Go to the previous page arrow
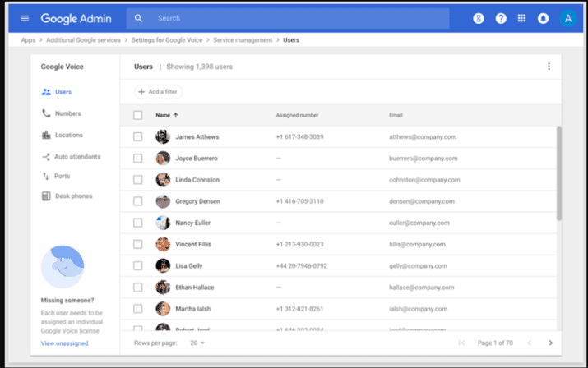This screenshot has height=368, width=588. pyautogui.click(x=530, y=343)
